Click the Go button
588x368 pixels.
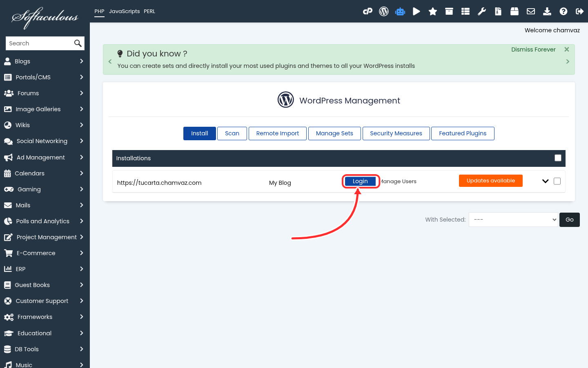tap(570, 220)
